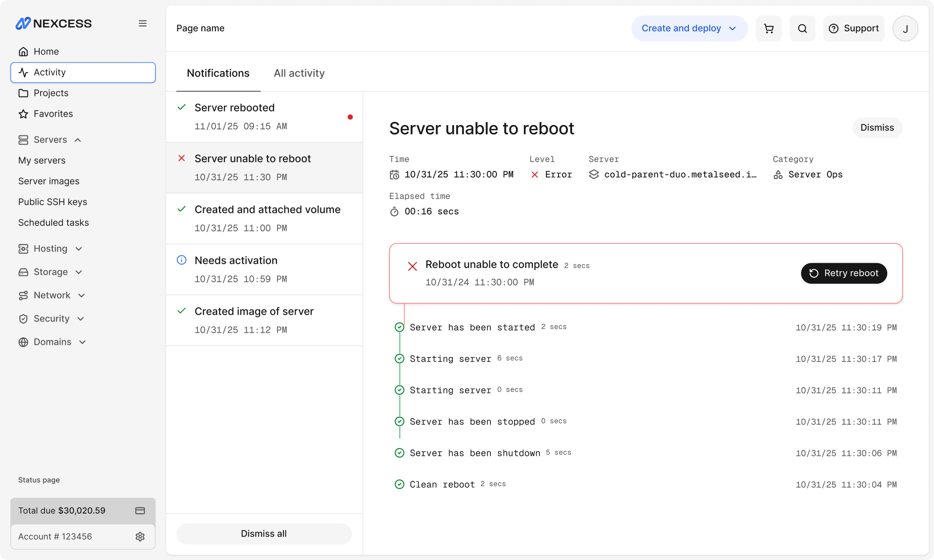The height and width of the screenshot is (560, 934).
Task: Click timestamp 10/31/25 11:30:04 PM
Action: coord(846,485)
